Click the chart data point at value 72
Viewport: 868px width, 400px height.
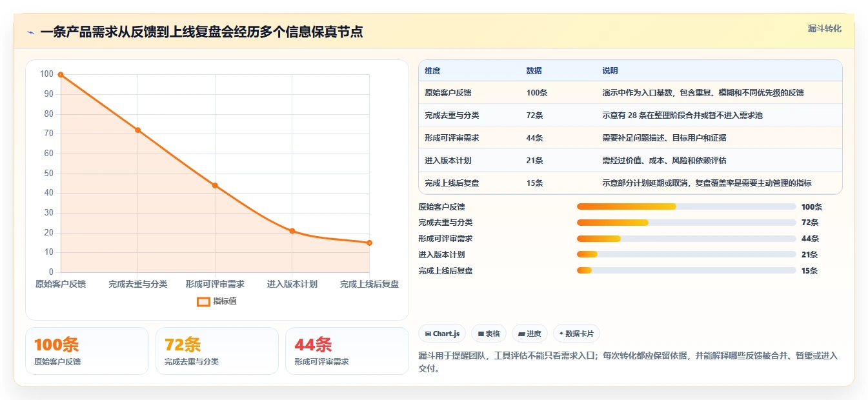137,130
